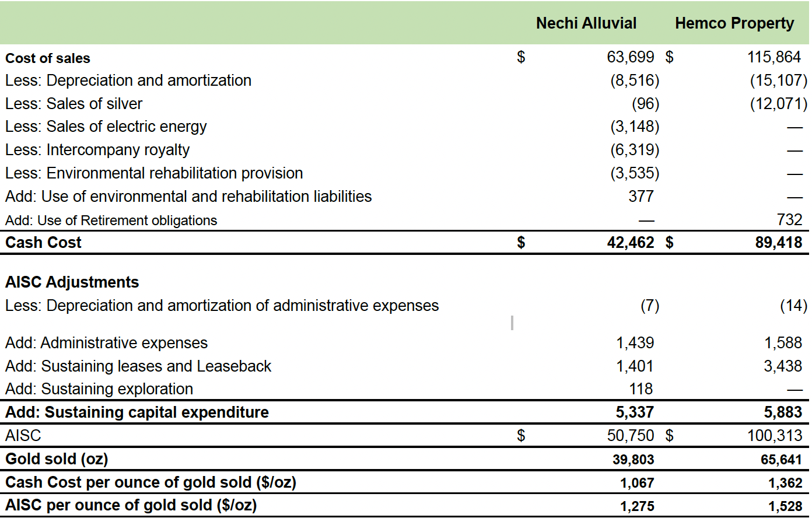This screenshot has height=518, width=812.
Task: Select 'Add: Use of Retirement obligations' label
Action: (111, 220)
